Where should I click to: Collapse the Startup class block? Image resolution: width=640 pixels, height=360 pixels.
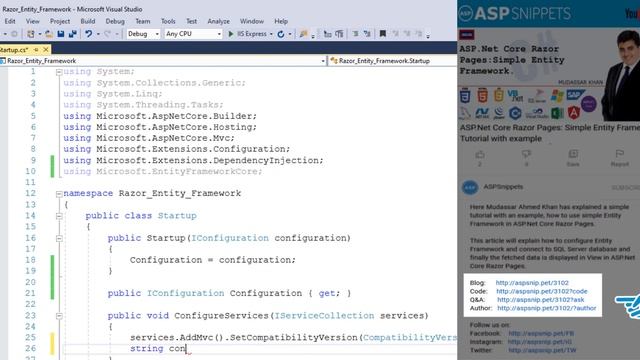click(59, 216)
